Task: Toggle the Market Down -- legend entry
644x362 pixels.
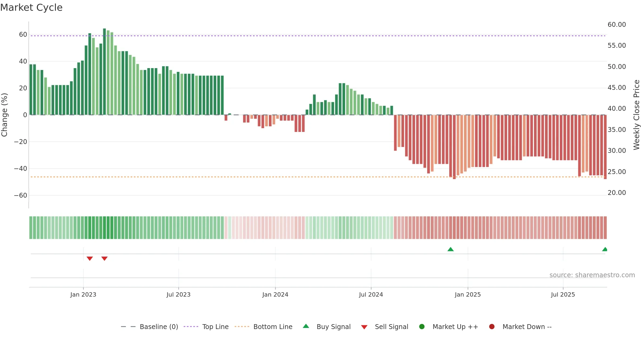Action: 520,327
